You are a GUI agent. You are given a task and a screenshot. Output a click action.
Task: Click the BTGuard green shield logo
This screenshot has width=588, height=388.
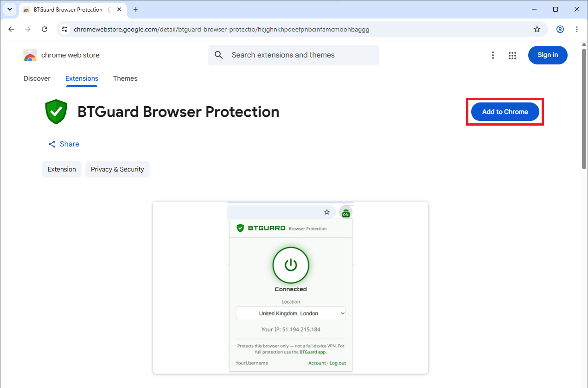pos(56,112)
